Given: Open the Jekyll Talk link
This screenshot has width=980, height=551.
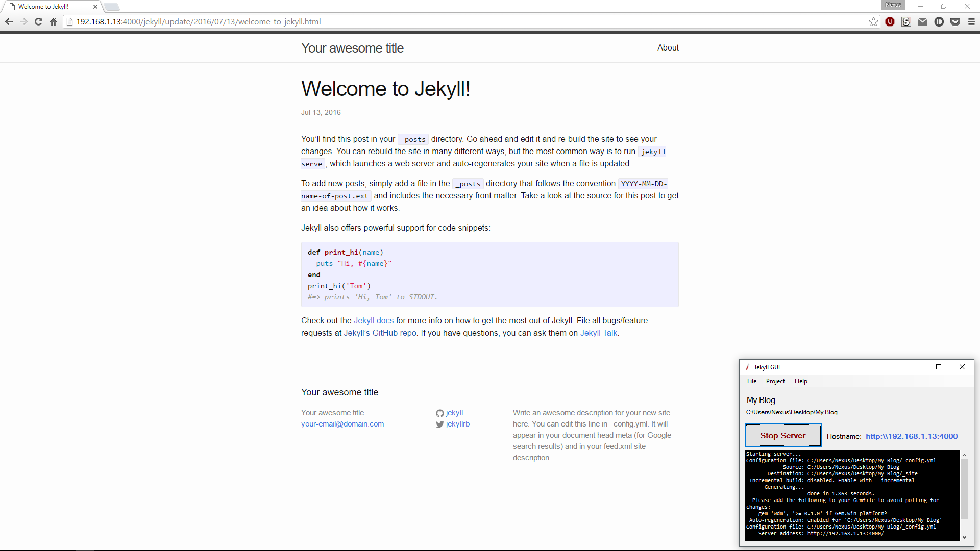Looking at the screenshot, I should pyautogui.click(x=599, y=333).
